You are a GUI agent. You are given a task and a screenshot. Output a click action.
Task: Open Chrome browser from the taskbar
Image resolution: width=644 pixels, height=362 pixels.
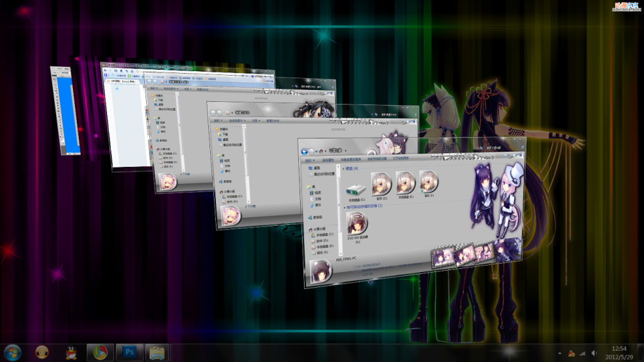coord(100,352)
